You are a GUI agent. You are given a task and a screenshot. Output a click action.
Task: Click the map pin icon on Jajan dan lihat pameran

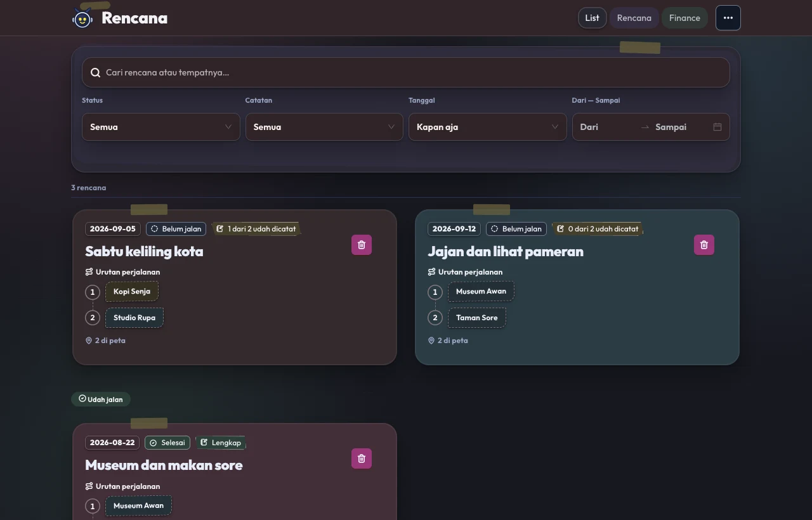[x=431, y=341]
